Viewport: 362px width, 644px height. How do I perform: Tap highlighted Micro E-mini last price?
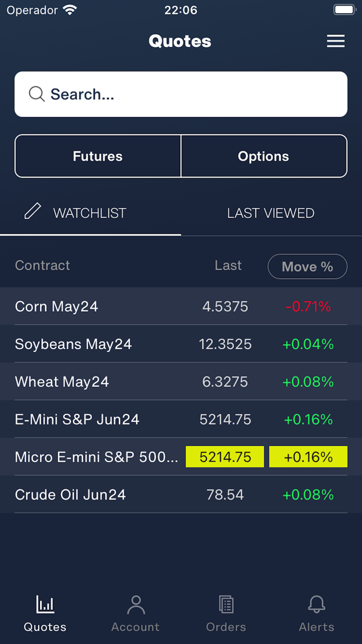pyautogui.click(x=225, y=457)
